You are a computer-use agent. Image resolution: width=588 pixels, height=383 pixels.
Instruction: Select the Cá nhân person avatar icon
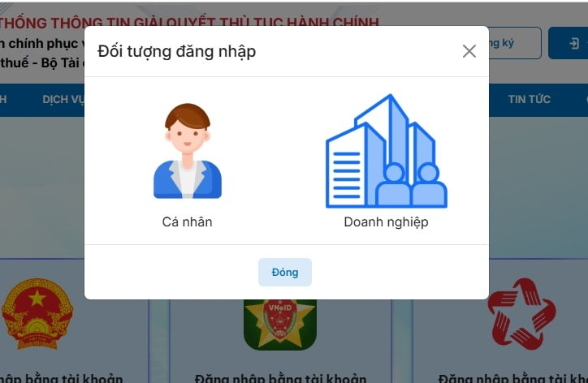[x=187, y=151]
